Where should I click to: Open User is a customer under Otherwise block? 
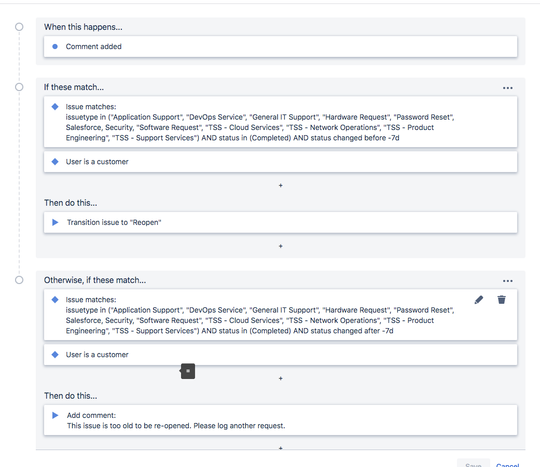tap(280, 355)
